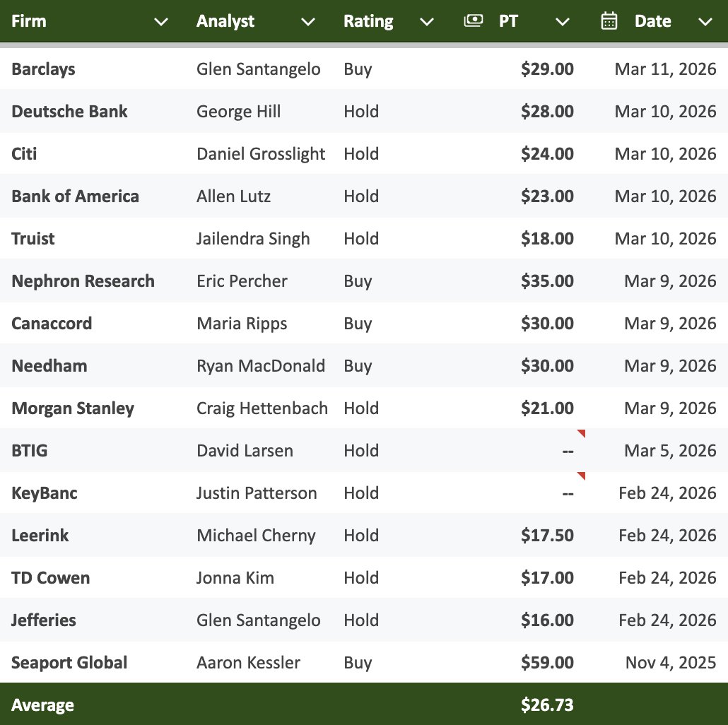Click the money icon beside PT header
This screenshot has height=725, width=728.
(x=473, y=21)
